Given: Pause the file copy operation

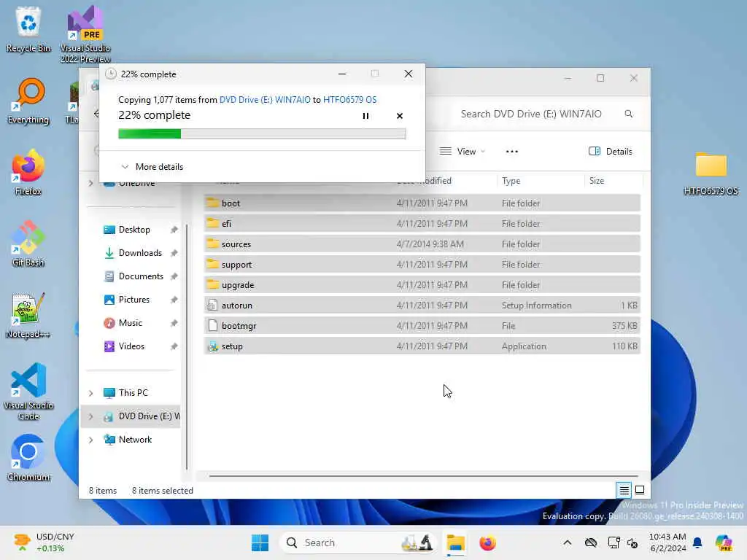Looking at the screenshot, I should [x=365, y=116].
